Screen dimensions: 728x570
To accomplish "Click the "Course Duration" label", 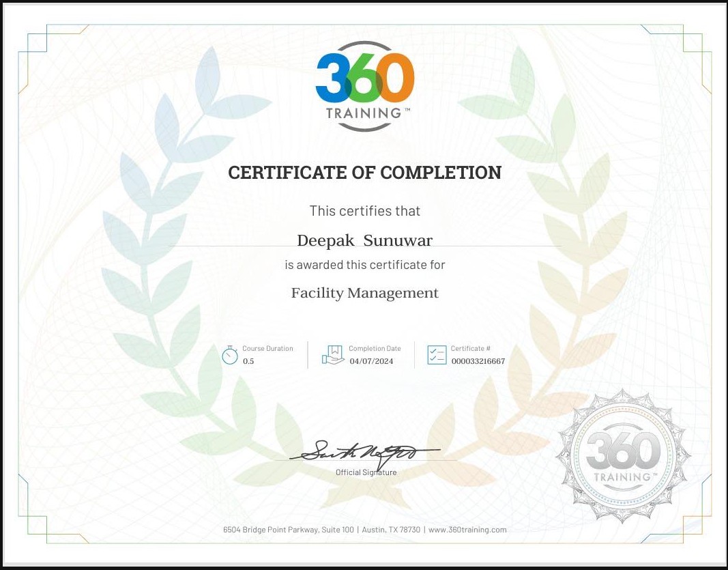I will point(267,348).
